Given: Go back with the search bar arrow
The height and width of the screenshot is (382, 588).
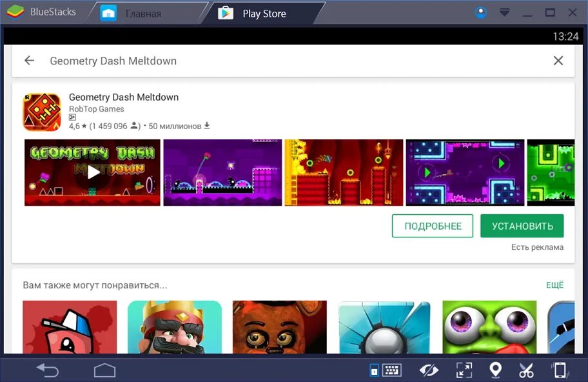Looking at the screenshot, I should tap(29, 61).
